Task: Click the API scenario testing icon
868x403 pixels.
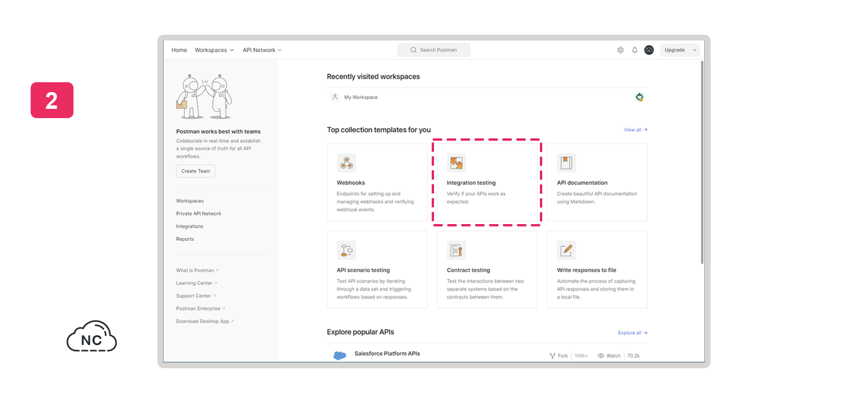Action: pos(347,250)
